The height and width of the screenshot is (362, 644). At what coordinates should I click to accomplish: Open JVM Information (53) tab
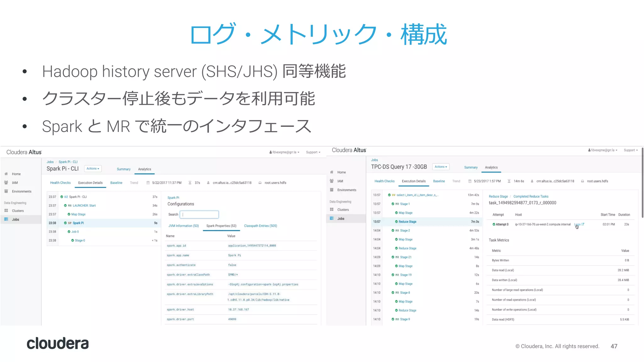pos(184,226)
